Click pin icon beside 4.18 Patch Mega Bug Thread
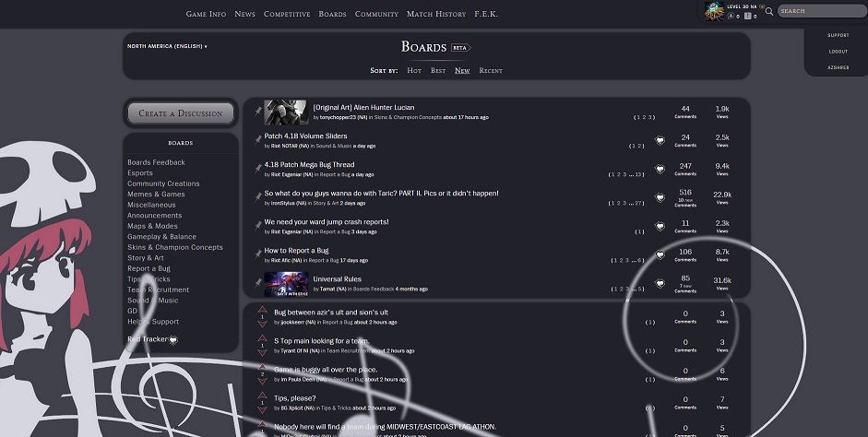This screenshot has height=437, width=868. tap(258, 169)
